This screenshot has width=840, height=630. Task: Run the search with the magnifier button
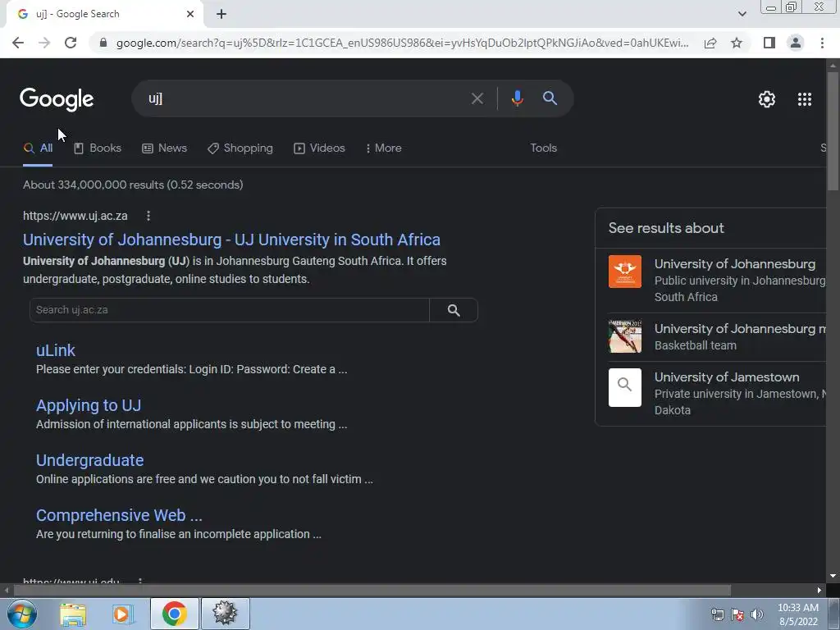(550, 98)
